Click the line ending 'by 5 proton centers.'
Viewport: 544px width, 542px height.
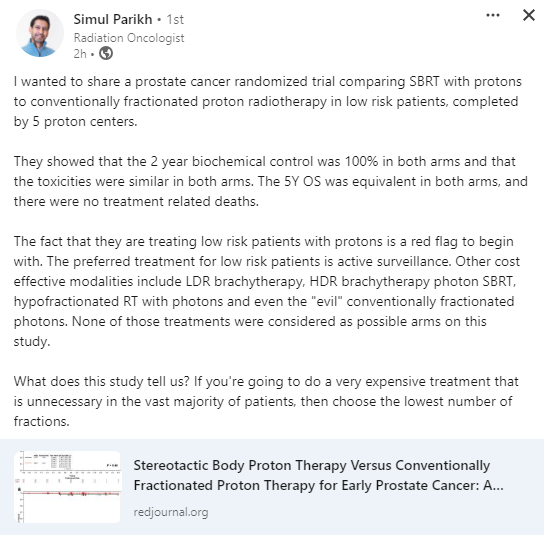[x=76, y=122]
